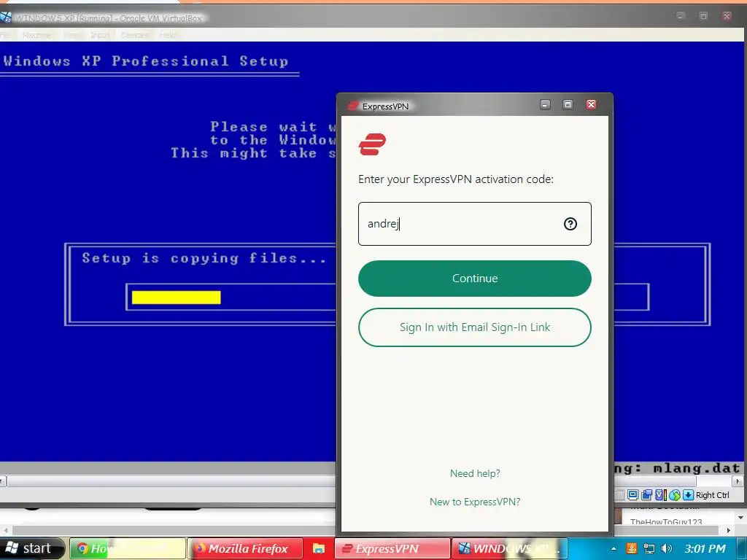Screen dimensions: 747x560
Task: Click the VirtualBox display status bar icon
Action: click(x=632, y=495)
